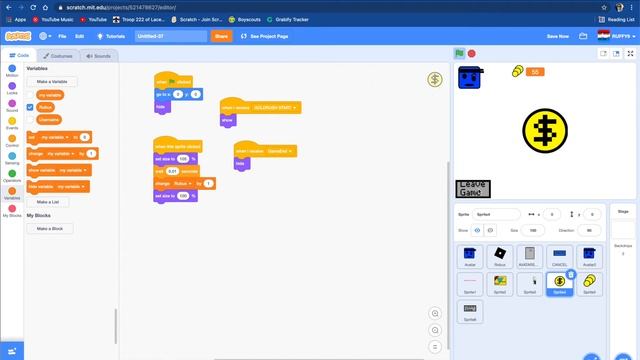Screen dimensions: 640x360
Task: Zoom in on the script workspace
Action: pyautogui.click(x=435, y=313)
